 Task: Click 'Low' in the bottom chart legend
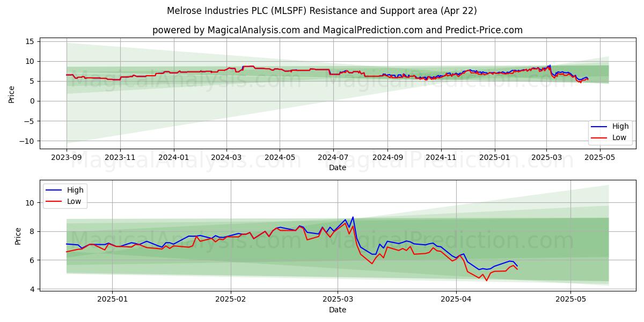click(x=74, y=201)
